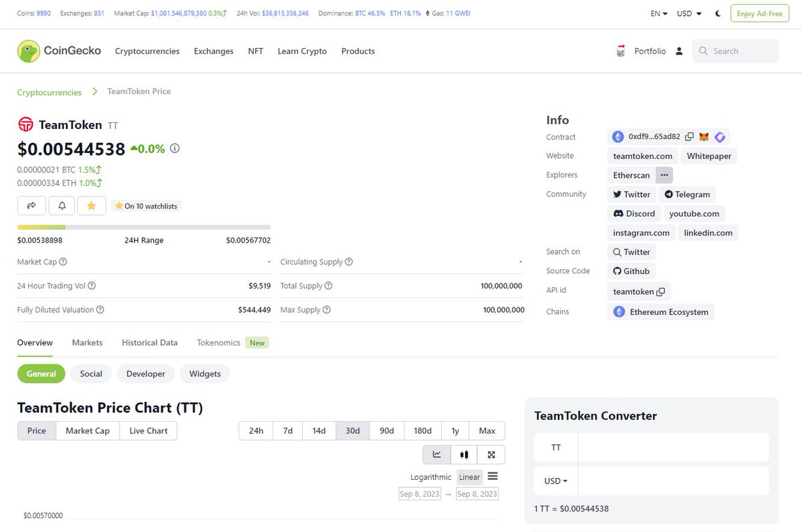Image resolution: width=802 pixels, height=532 pixels.
Task: Toggle chart to Live Chart
Action: coord(148,431)
